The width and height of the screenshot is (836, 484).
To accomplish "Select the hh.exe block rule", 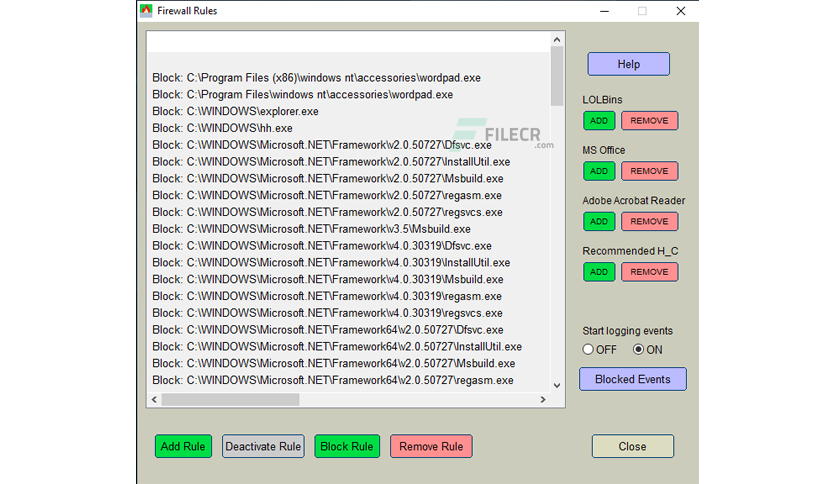I will [222, 128].
